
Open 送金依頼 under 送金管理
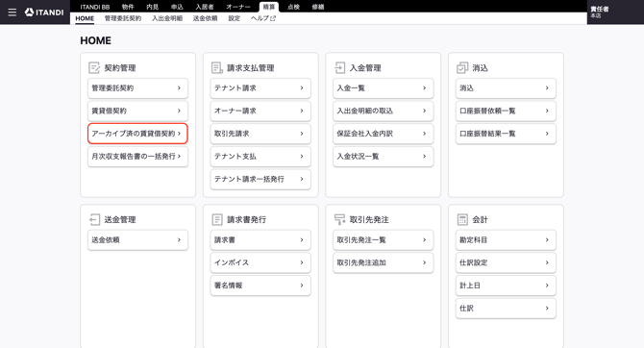click(x=138, y=240)
